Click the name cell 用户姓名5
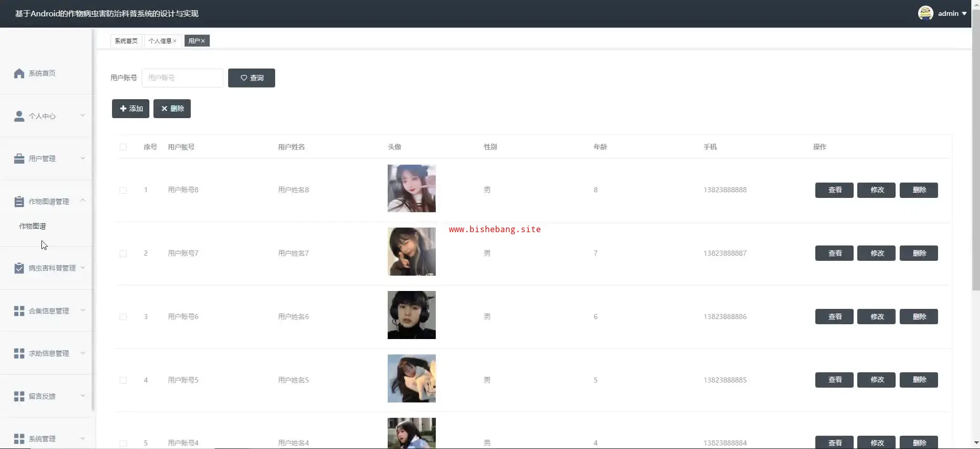The width and height of the screenshot is (980, 449). 294,380
